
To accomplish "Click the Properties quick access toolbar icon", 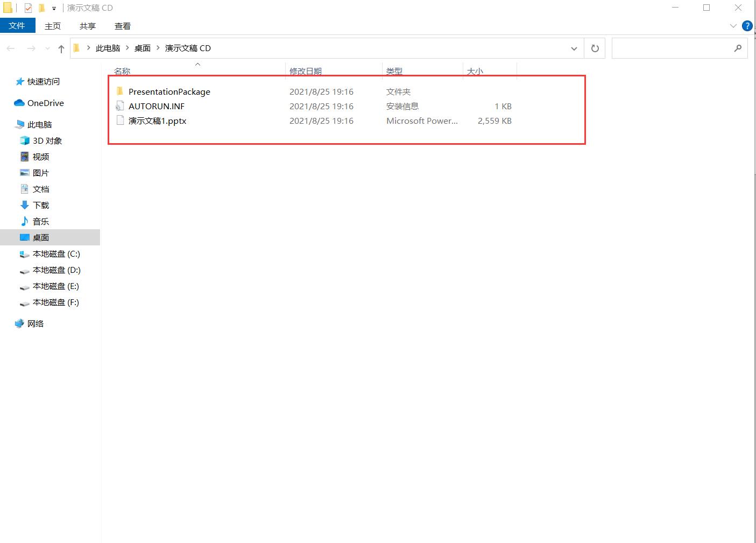I will coord(29,8).
